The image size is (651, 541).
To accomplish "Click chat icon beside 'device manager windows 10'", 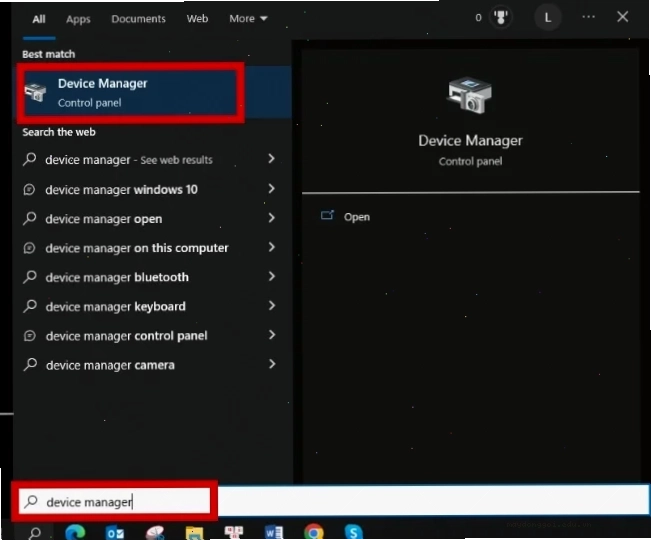I will [29, 189].
